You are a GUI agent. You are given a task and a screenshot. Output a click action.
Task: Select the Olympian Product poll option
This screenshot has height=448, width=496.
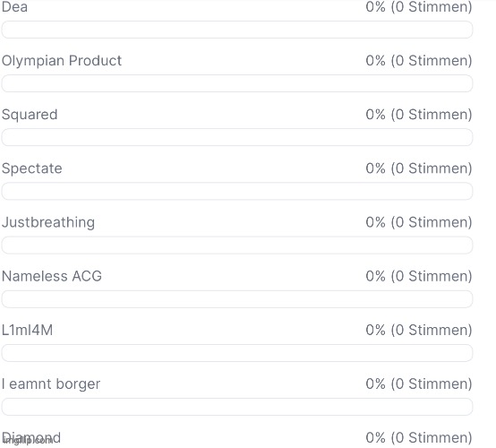(62, 60)
